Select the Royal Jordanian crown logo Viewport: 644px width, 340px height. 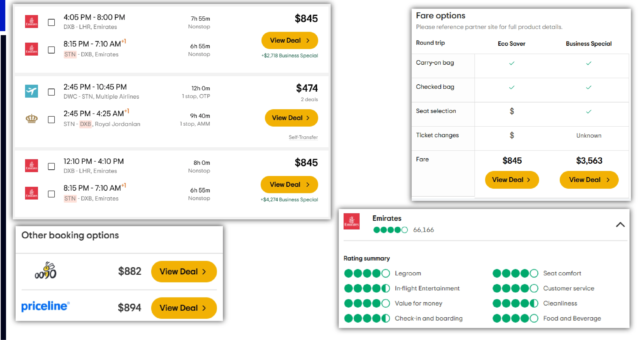31,119
